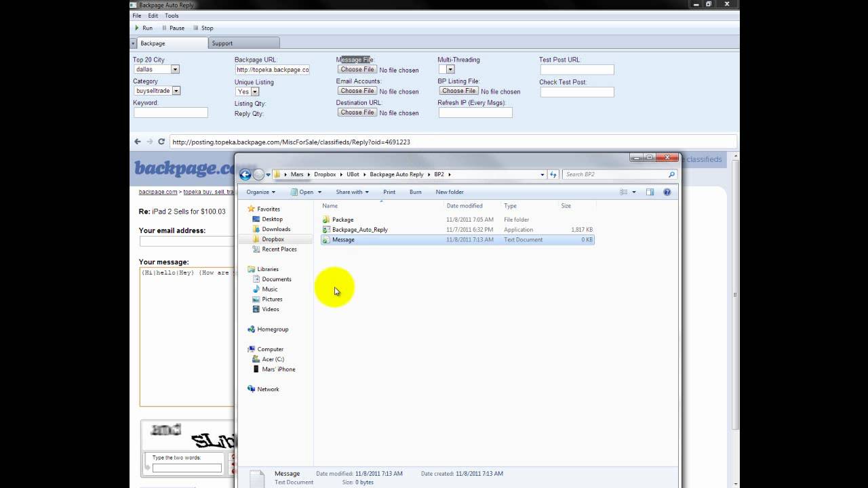Click the Check Test Post field
868x488 pixels.
coord(577,92)
